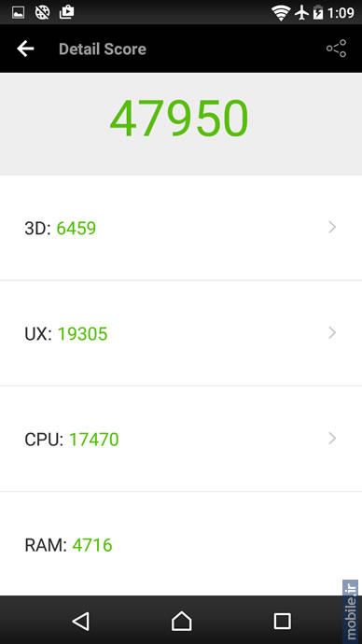Select the CPU: 17470 score row
This screenshot has height=644, width=362.
(181, 439)
